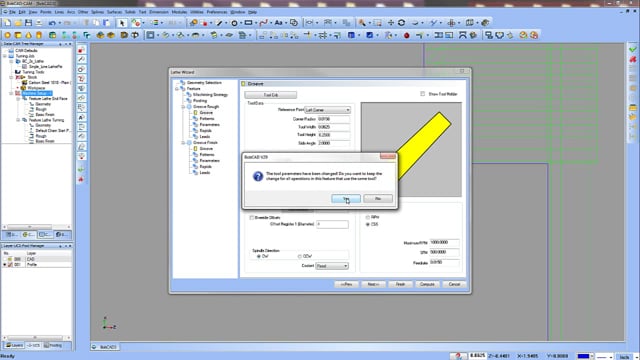
Task: Click the green checkmark icon at right edge
Action: point(633,49)
